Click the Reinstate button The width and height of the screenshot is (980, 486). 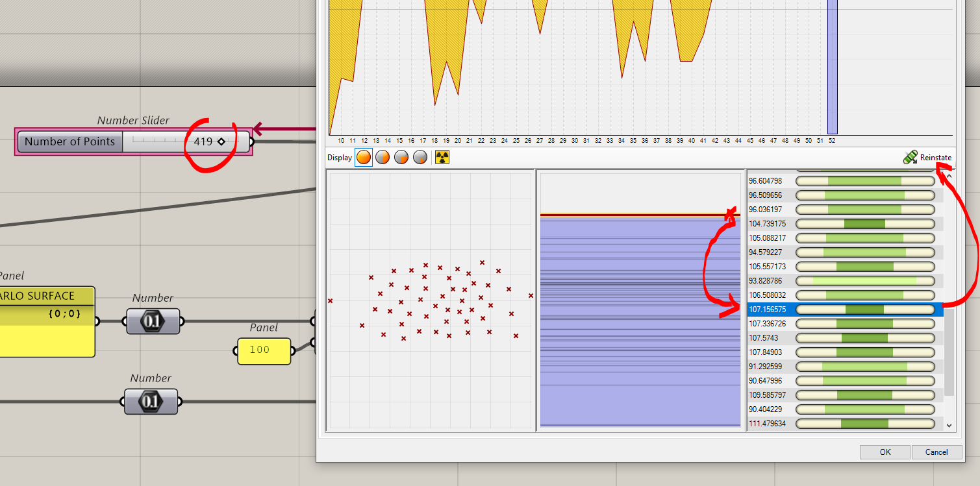927,158
